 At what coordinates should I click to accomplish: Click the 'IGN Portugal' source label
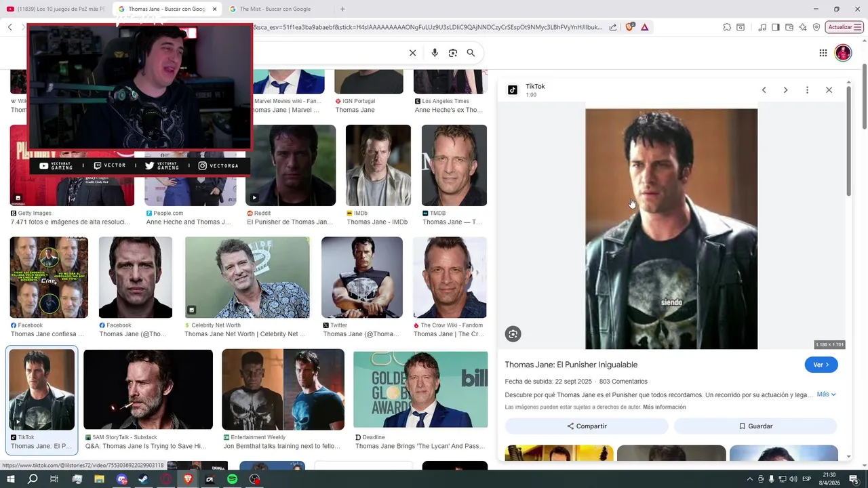359,101
